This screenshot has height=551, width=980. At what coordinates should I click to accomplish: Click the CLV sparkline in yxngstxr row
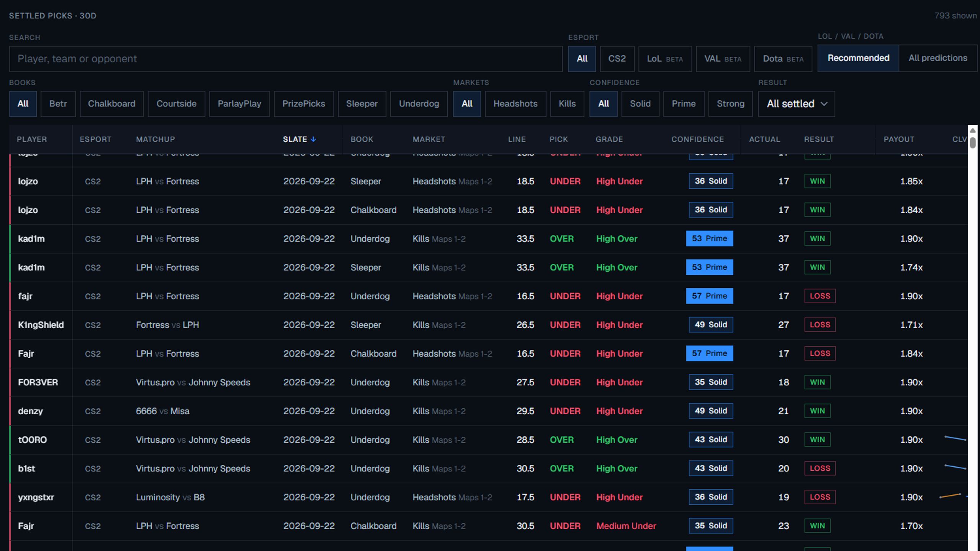tap(950, 496)
